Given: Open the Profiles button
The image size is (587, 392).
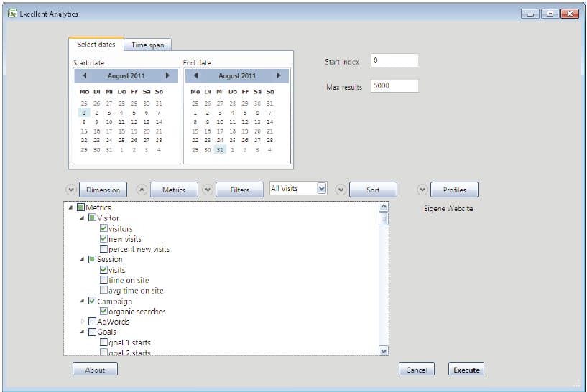Looking at the screenshot, I should point(455,190).
